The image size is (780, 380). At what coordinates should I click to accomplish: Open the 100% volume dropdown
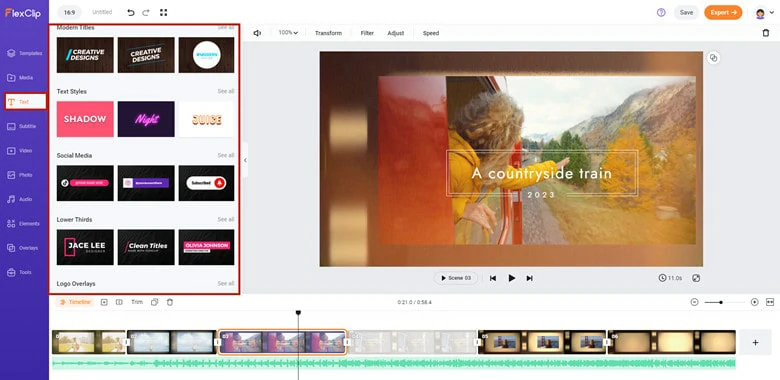pos(288,33)
